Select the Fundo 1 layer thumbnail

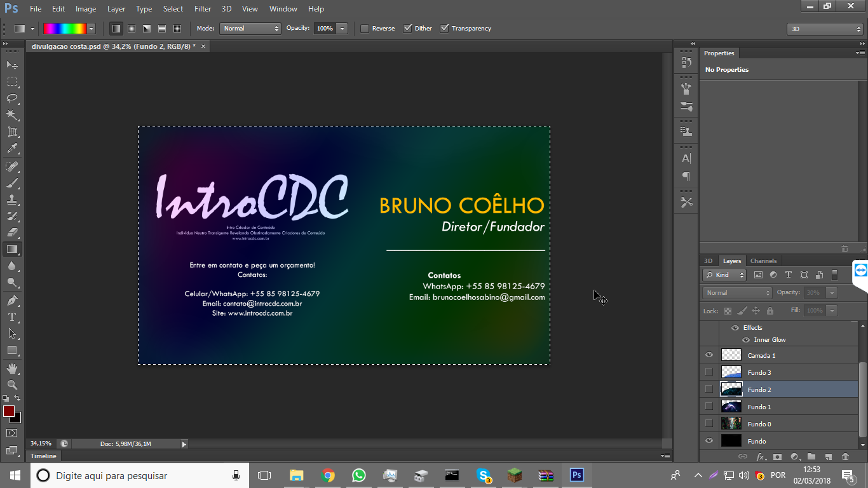click(731, 407)
